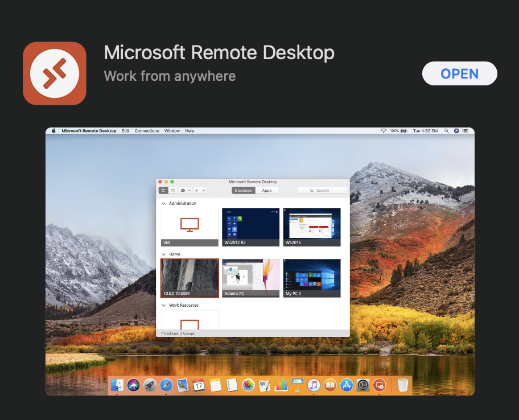The image size is (519, 420).
Task: Minimize the Remote Desktop window with yellow button
Action: point(166,182)
